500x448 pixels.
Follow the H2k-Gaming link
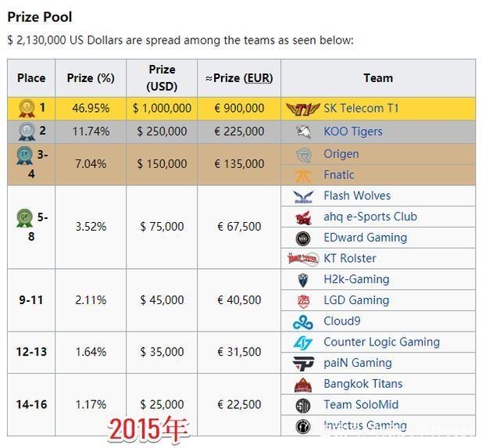pos(356,279)
